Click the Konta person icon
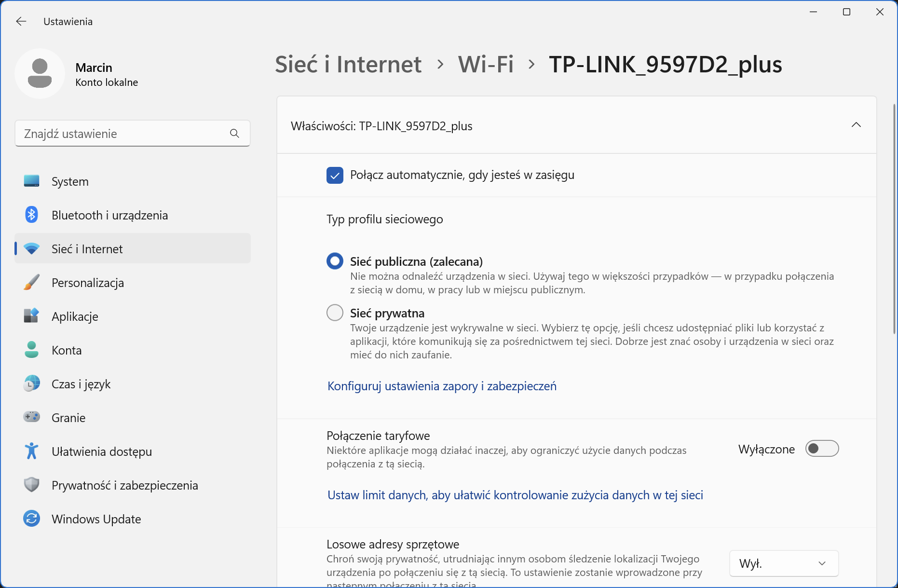 pyautogui.click(x=31, y=350)
